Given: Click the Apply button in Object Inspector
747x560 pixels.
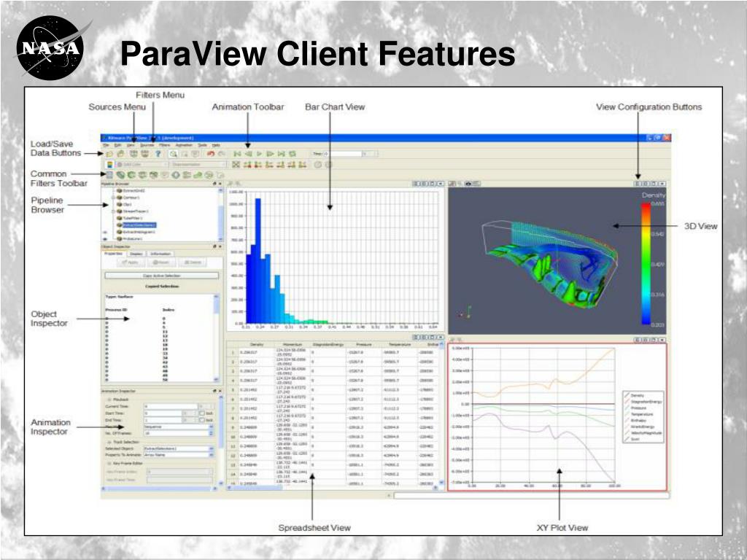Looking at the screenshot, I should (x=130, y=262).
